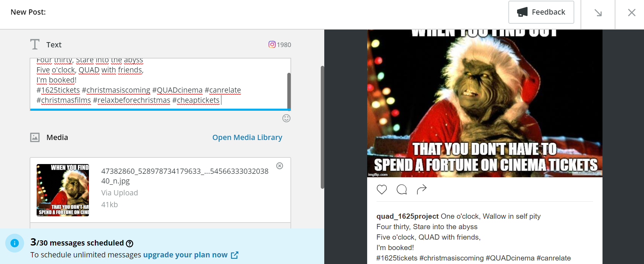Screen dimensions: 644x264
Task: Click #relaxbeforechristmas hashtag in text field
Action: 131,100
